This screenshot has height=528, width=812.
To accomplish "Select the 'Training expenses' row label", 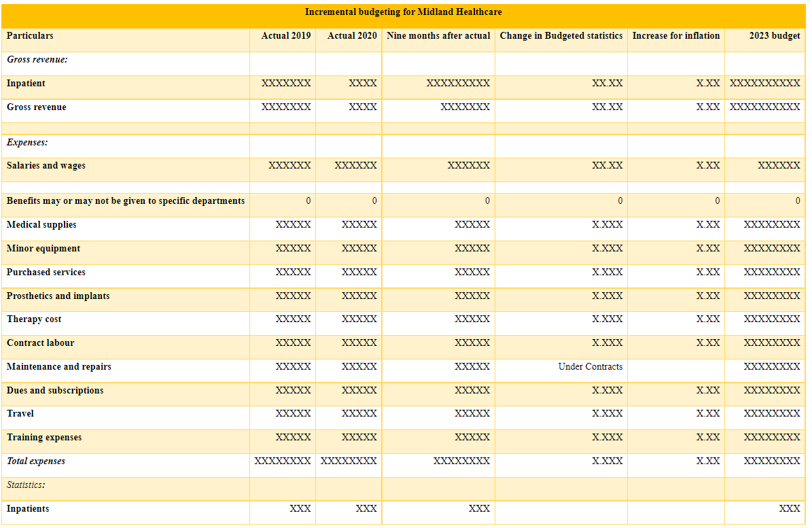I will click(45, 438).
